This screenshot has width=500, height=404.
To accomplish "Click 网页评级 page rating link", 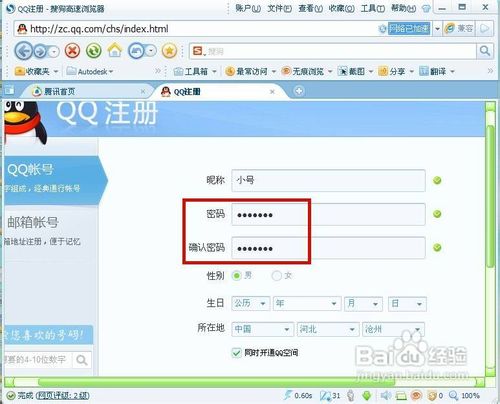I will 62,395.
